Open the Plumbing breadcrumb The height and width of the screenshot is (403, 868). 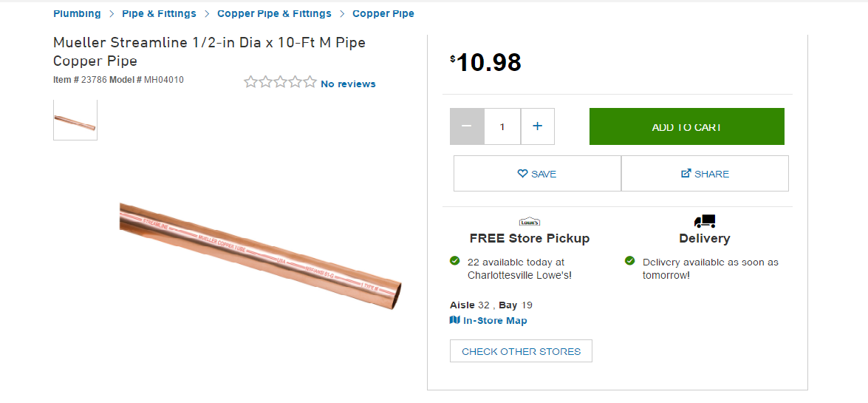coord(77,13)
